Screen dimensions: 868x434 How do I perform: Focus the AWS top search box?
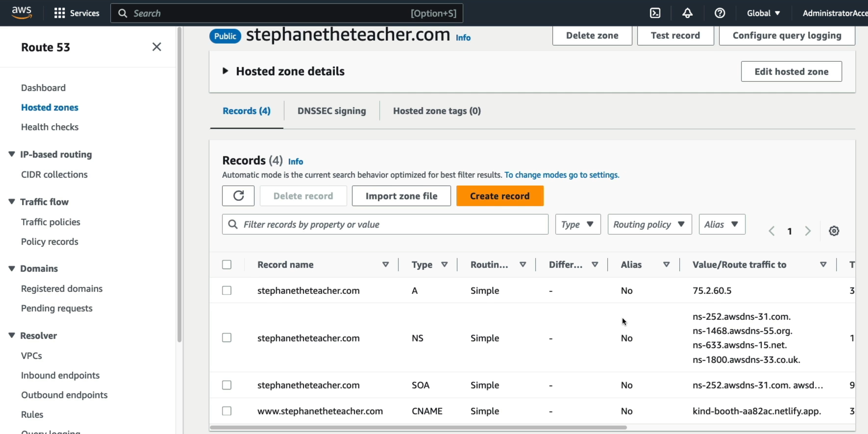pos(287,13)
